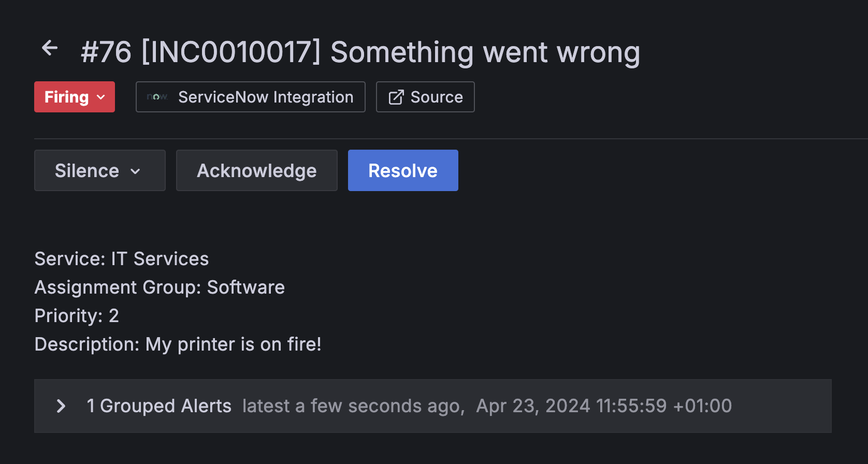The width and height of the screenshot is (868, 464).
Task: Select the alert title #76 INC0010017
Action: click(360, 52)
